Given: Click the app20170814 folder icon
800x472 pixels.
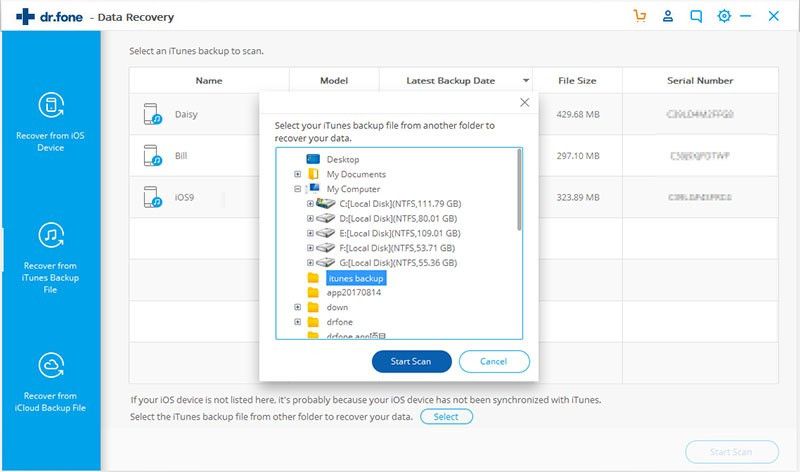Looking at the screenshot, I should pos(313,292).
